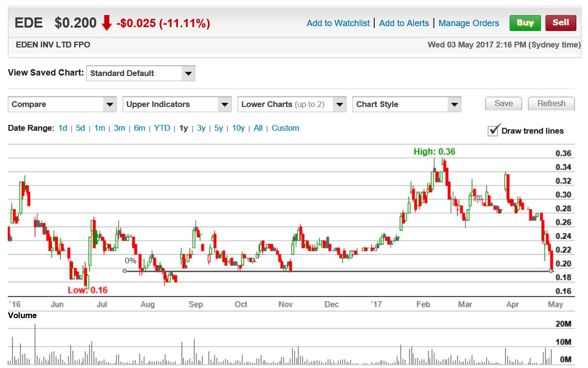Click the Refresh button
This screenshot has width=588, height=368.
pyautogui.click(x=551, y=104)
